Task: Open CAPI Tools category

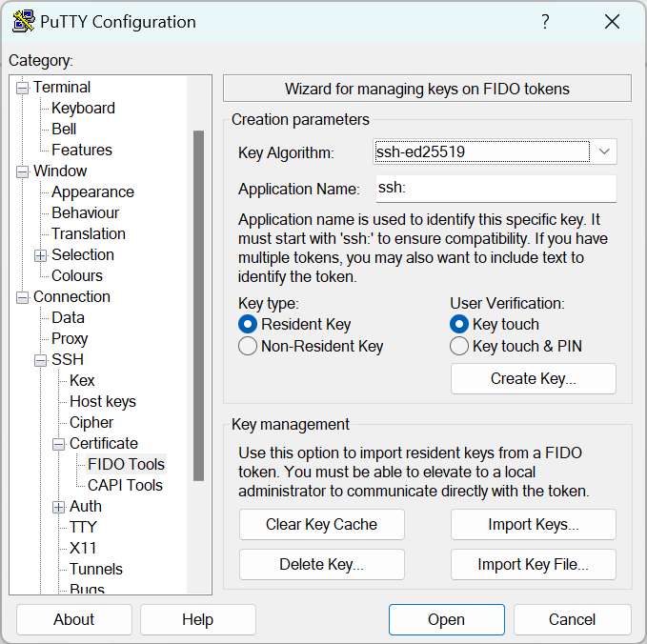Action: 125,486
